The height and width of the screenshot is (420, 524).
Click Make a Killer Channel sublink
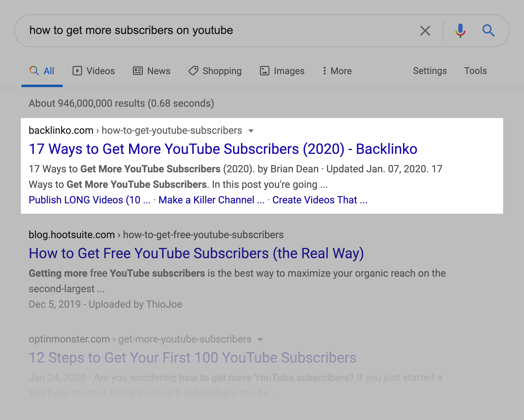click(210, 201)
